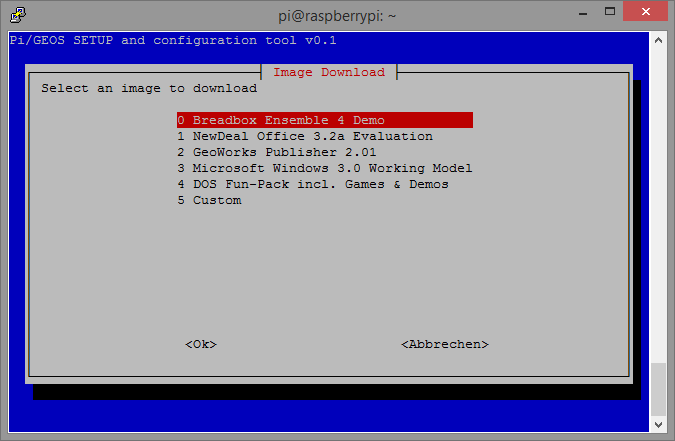Select the Custom image option
This screenshot has height=441, width=675.
[209, 200]
